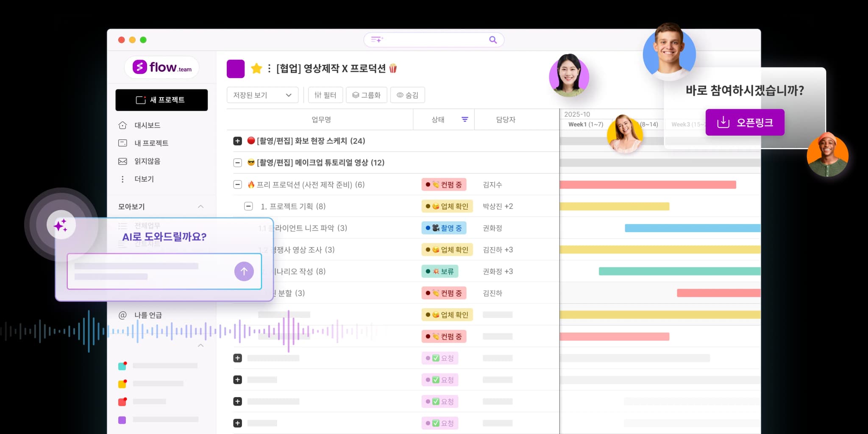Click the flow.team logo
The width and height of the screenshot is (868, 434).
[x=162, y=67]
